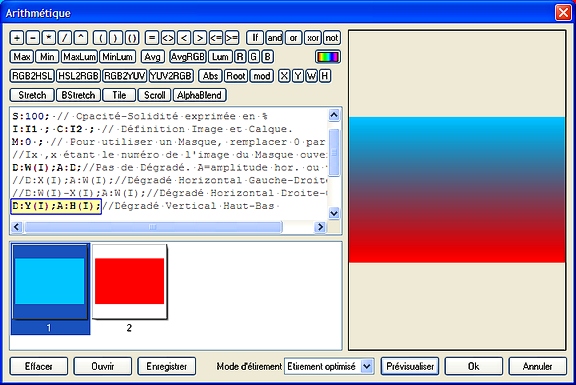The width and height of the screenshot is (576, 385).
Task: Open the Mode d'étirement dropdown
Action: point(366,366)
